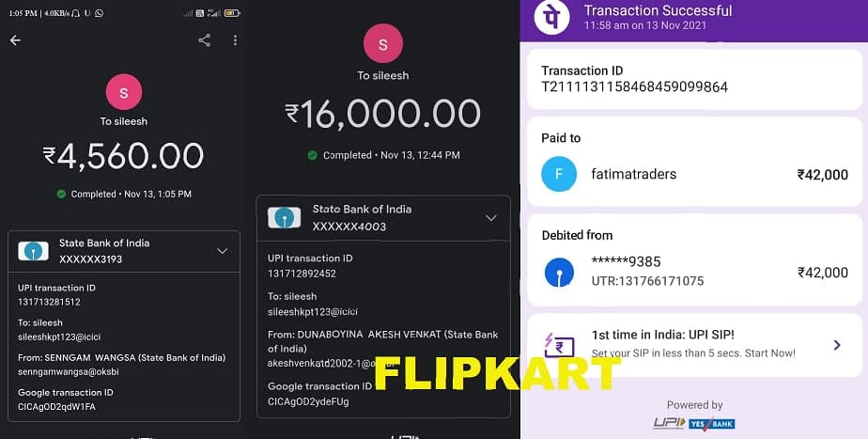Tap the SBI logo beside XXXXXX4003
Image resolution: width=868 pixels, height=439 pixels.
pos(284,218)
